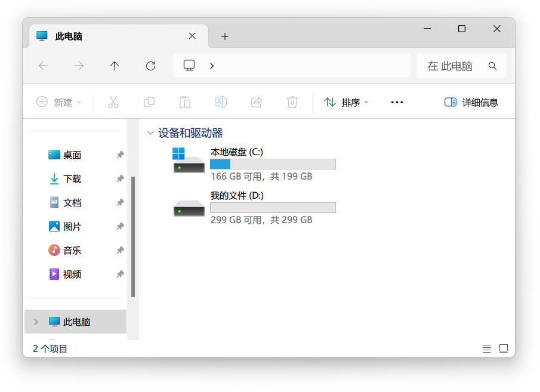Open the three-dots more options menu

(397, 102)
